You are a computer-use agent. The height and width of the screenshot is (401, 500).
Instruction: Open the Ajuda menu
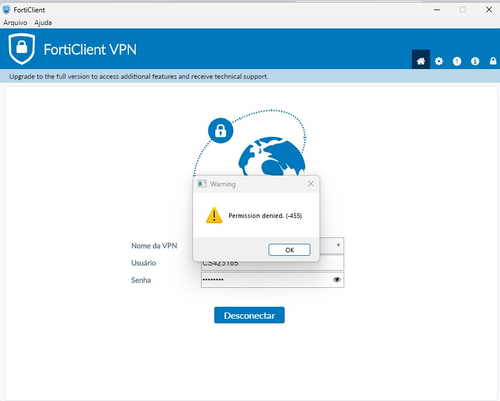[x=43, y=23]
